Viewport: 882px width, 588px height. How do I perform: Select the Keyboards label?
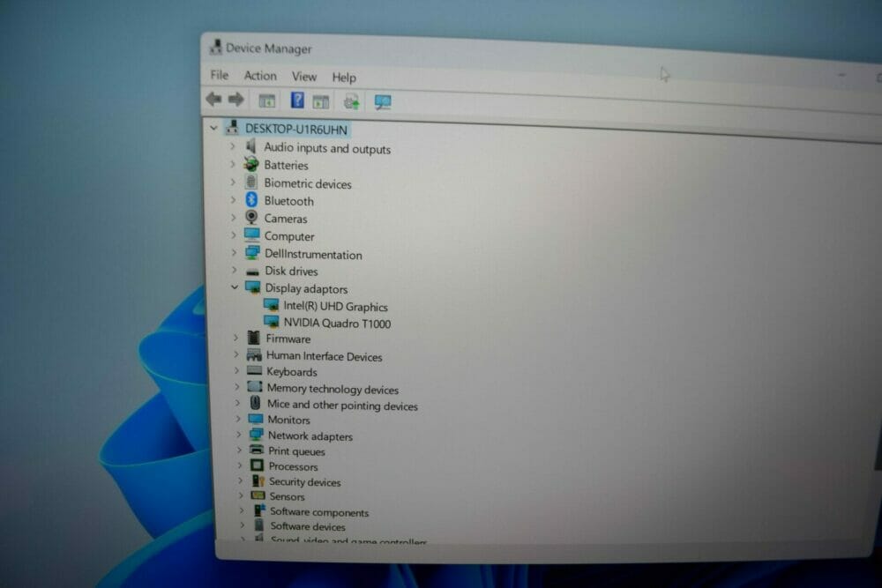(292, 372)
